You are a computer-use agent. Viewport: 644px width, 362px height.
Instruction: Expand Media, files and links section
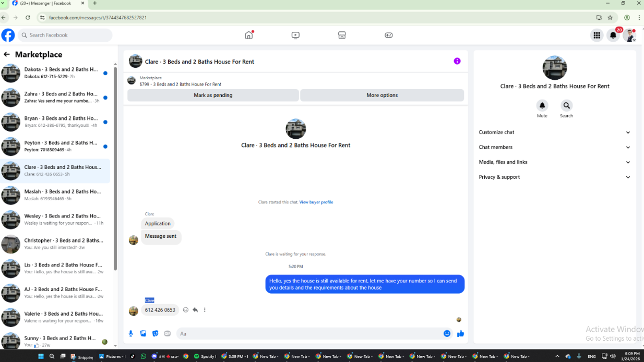click(x=554, y=162)
